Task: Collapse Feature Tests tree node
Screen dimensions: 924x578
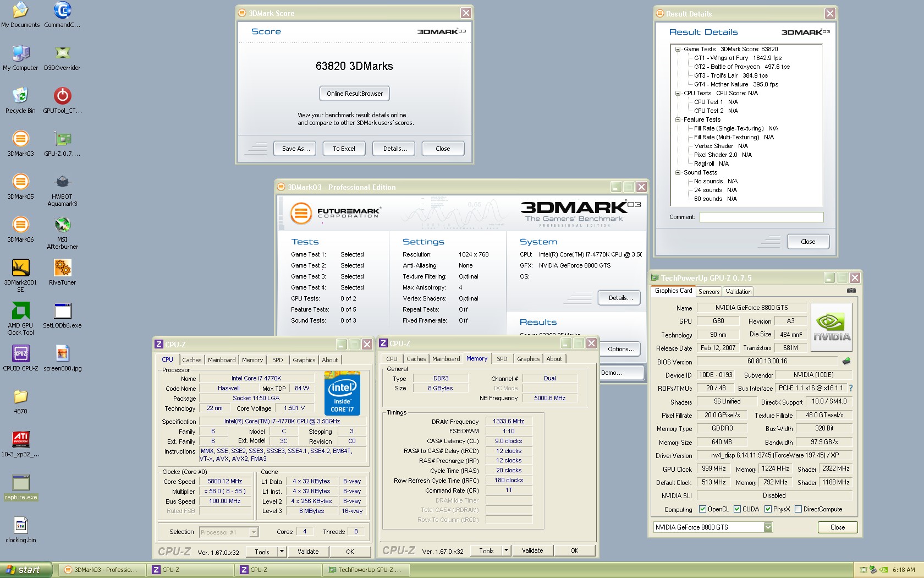Action: coord(678,119)
